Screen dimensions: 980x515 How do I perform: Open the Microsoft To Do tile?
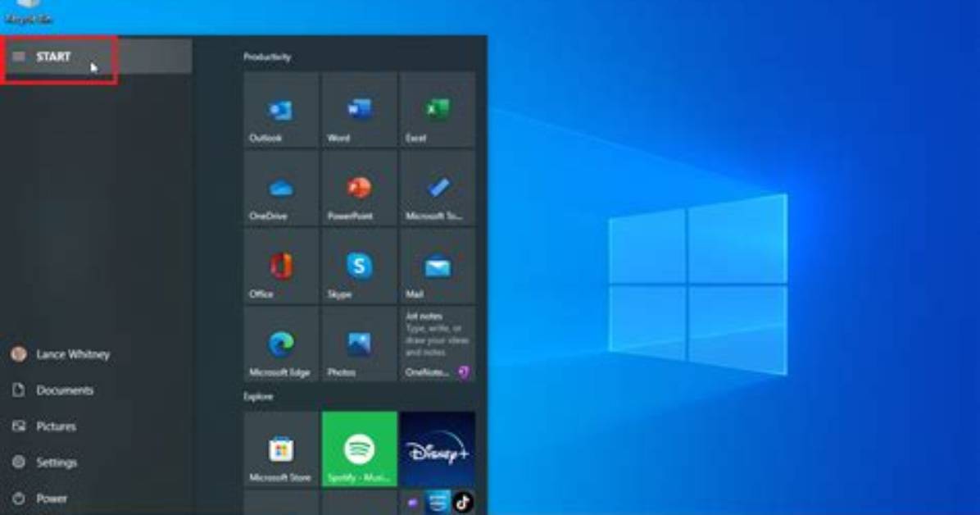pos(438,188)
